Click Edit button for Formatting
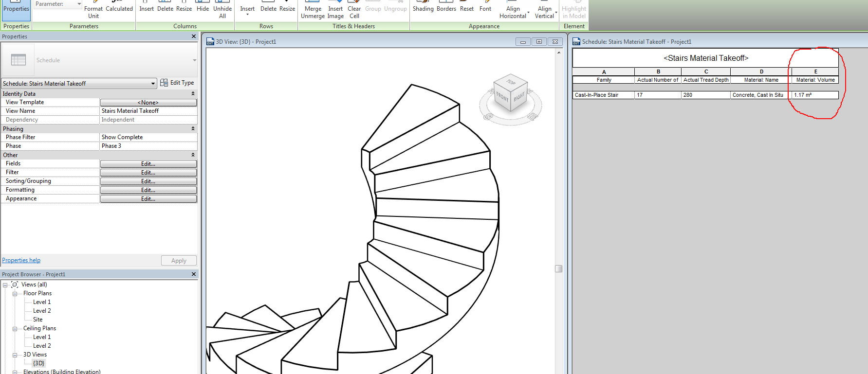 [148, 190]
